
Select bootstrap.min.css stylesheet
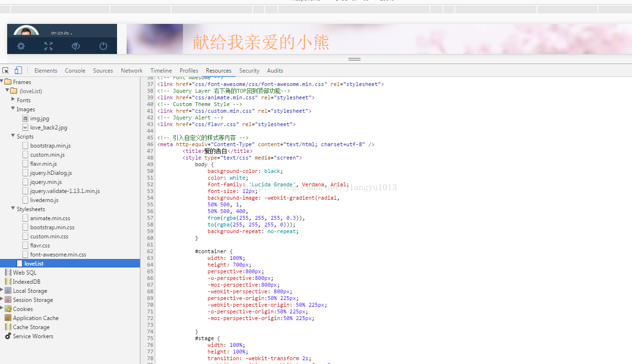pyautogui.click(x=52, y=227)
